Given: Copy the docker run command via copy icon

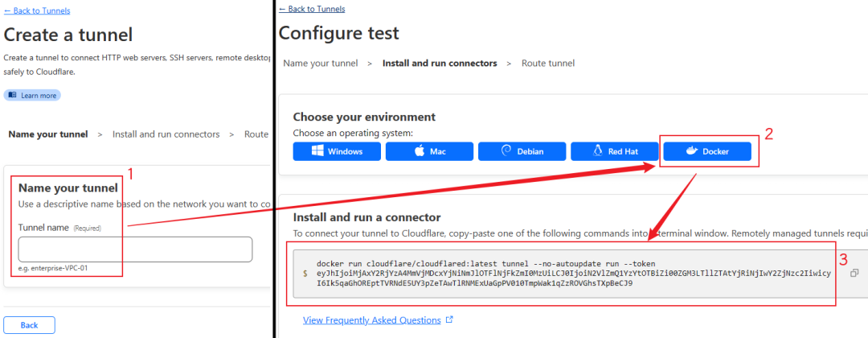Looking at the screenshot, I should click(854, 274).
